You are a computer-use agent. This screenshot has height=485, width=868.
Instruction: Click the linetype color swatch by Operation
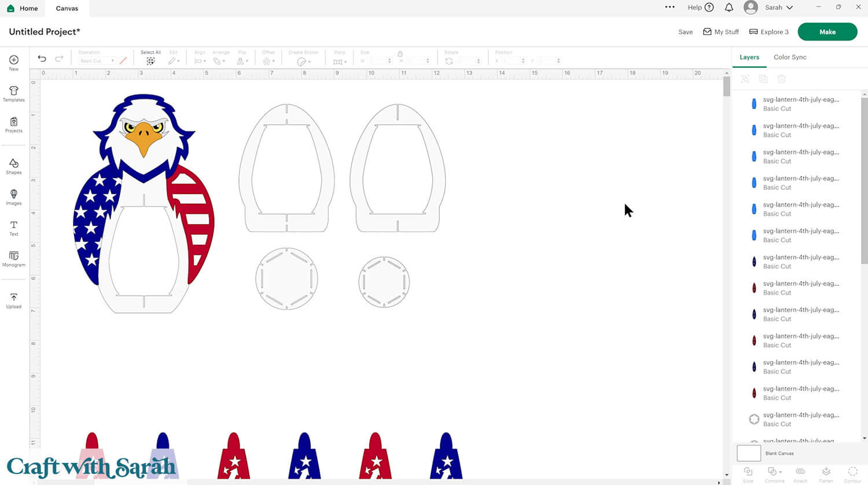[123, 61]
